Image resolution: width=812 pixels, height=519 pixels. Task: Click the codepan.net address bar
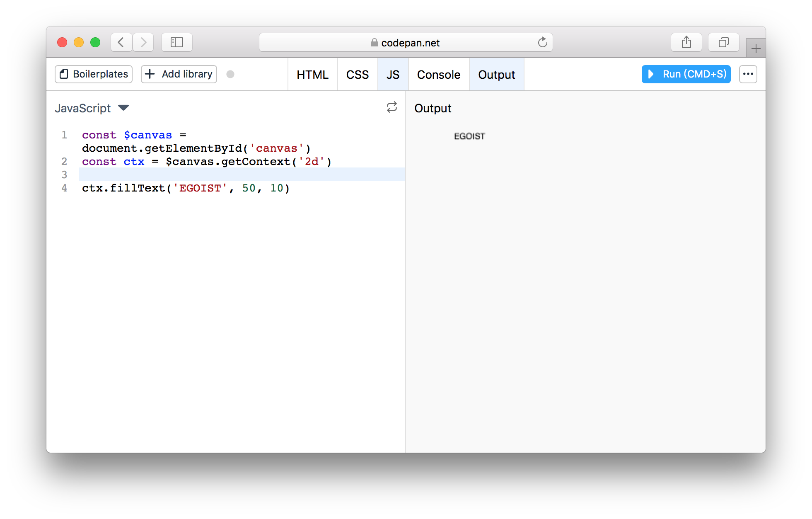[x=406, y=42]
